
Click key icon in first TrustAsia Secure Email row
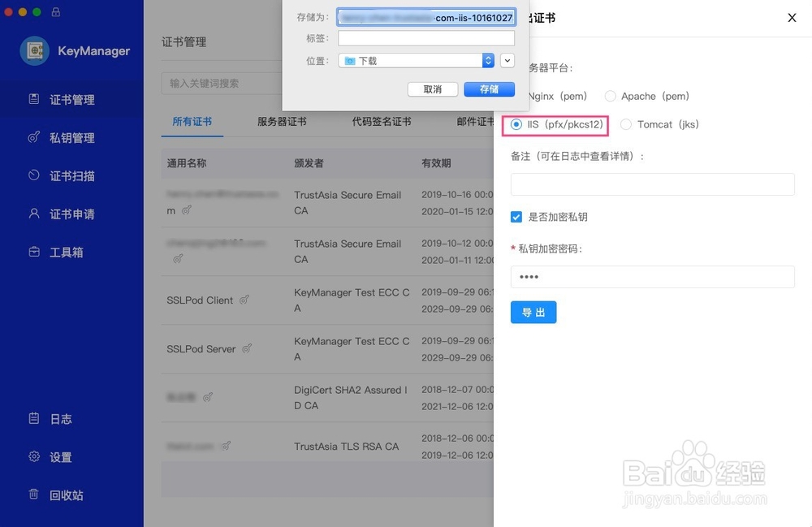187,210
